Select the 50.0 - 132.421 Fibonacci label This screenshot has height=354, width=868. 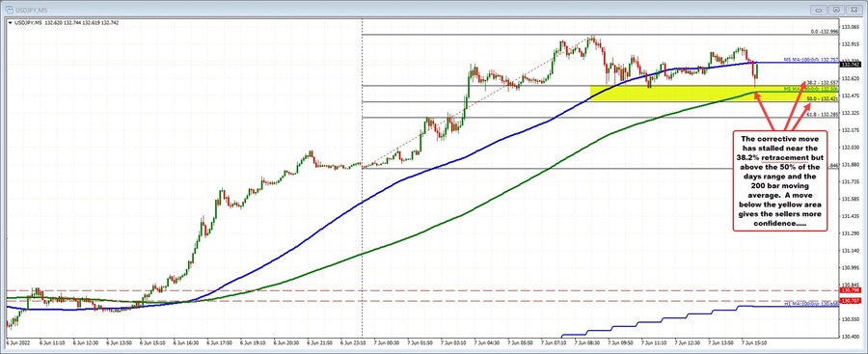(x=822, y=98)
